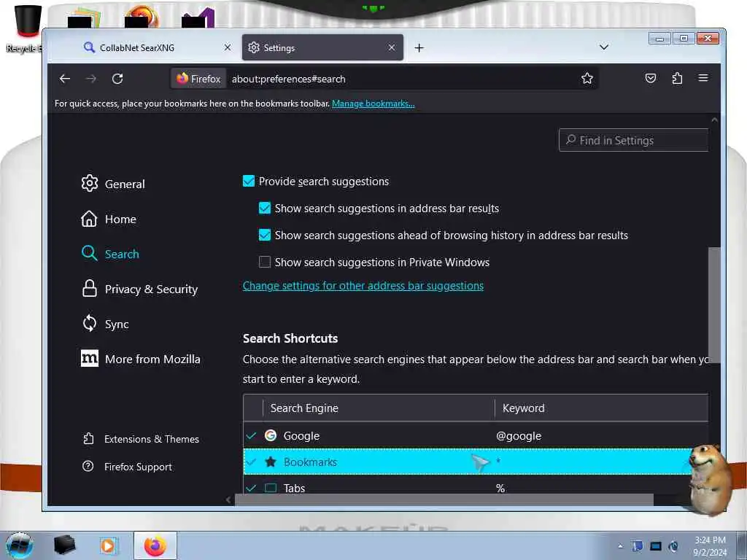
Task: Click the vertical scrollbar thumb
Action: point(714,305)
